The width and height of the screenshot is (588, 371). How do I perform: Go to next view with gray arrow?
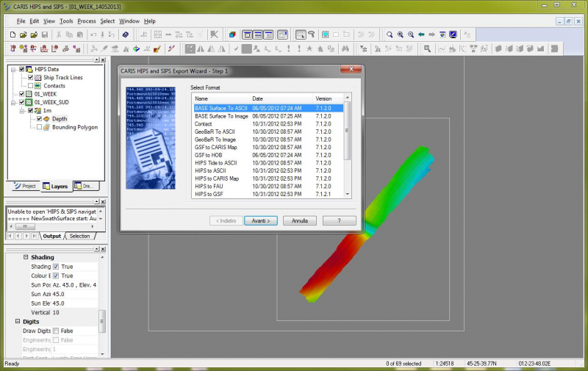pyautogui.click(x=431, y=35)
